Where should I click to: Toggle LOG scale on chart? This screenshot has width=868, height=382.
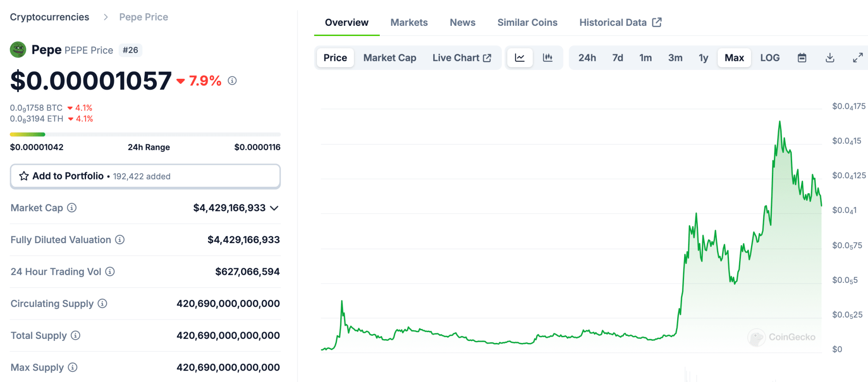[770, 58]
